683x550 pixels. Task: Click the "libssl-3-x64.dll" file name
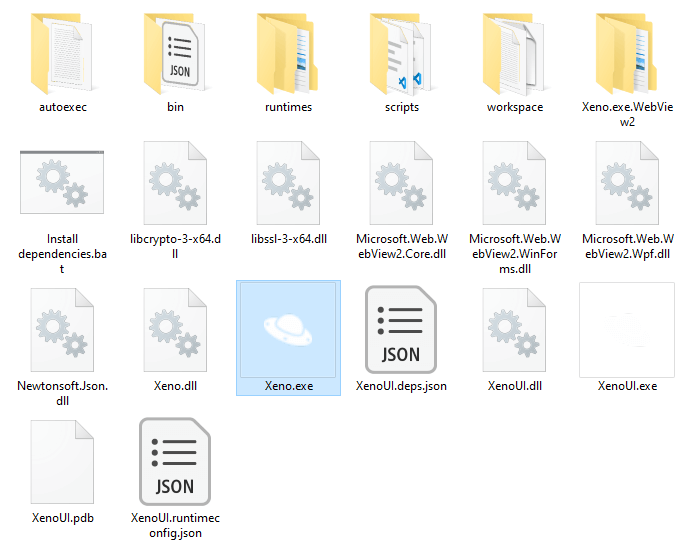coord(289,239)
